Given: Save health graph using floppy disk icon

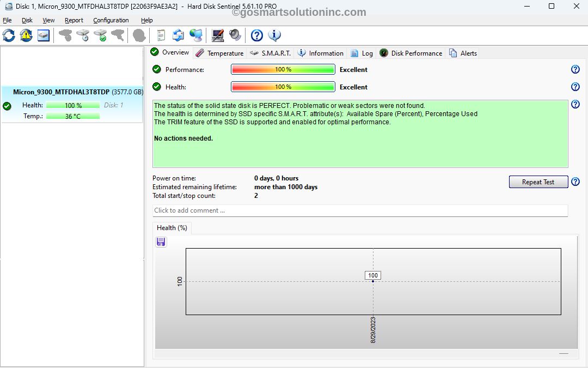Looking at the screenshot, I should 161,242.
